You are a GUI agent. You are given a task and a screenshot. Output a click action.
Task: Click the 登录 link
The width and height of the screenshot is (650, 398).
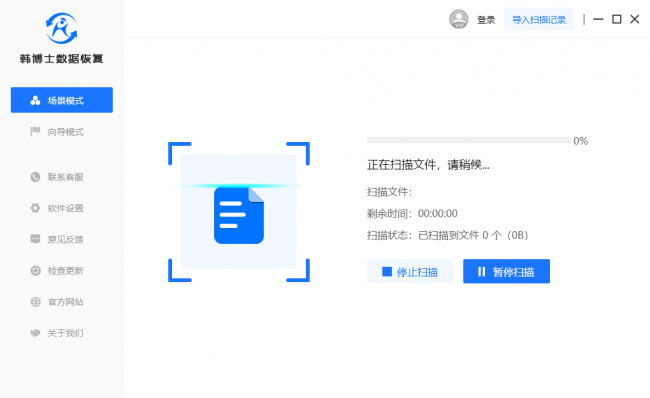[x=486, y=20]
